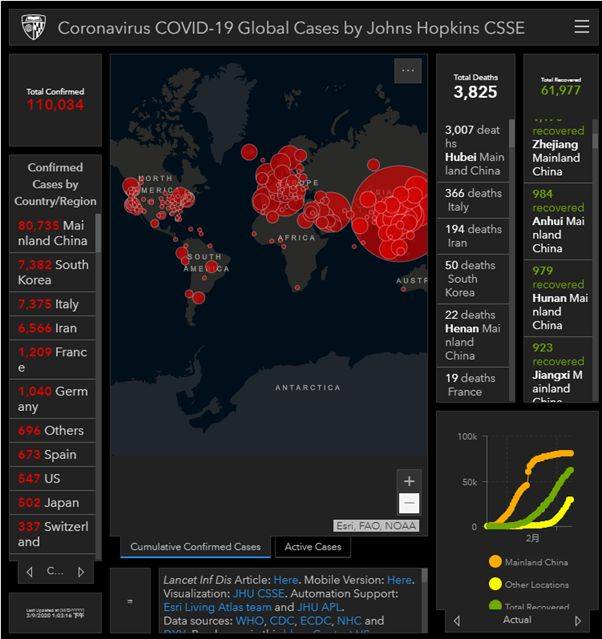This screenshot has height=639, width=602.
Task: Open the hamburger menu in the header
Action: pyautogui.click(x=582, y=27)
